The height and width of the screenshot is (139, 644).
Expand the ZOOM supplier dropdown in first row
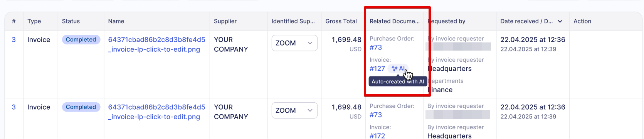[294, 43]
